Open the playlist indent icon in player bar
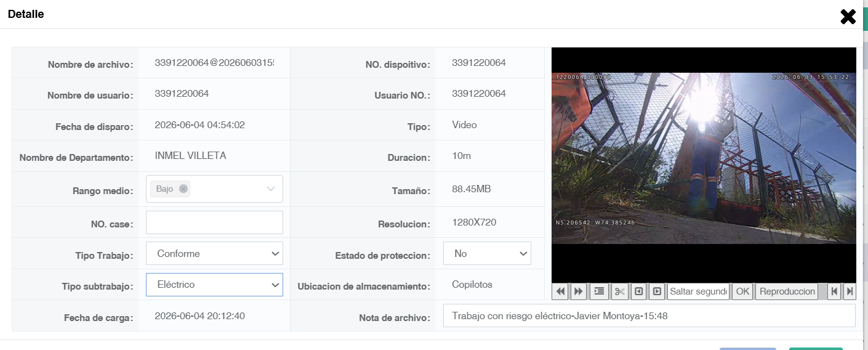This screenshot has width=868, height=350. pyautogui.click(x=599, y=291)
